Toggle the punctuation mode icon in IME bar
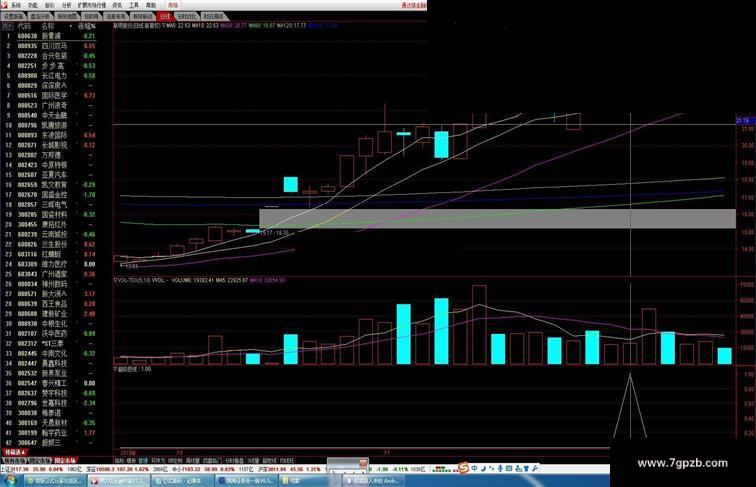This screenshot has width=756, height=487. (492, 468)
